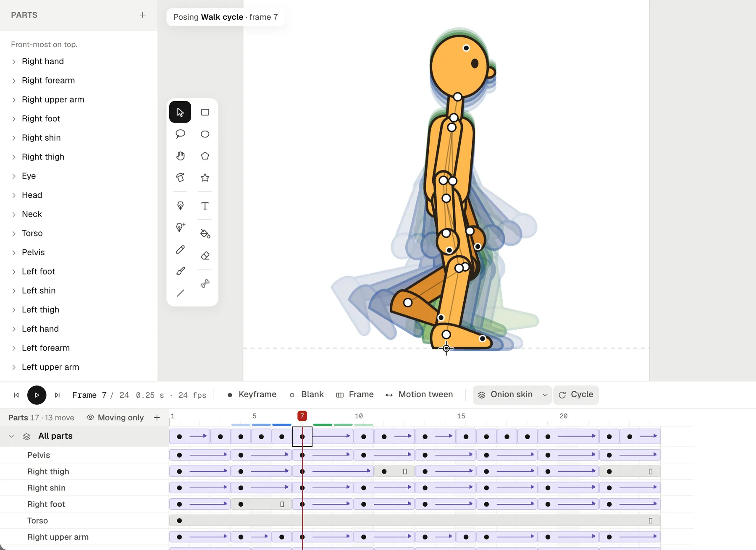This screenshot has height=550, width=756.
Task: Select the Bone rigging tool
Action: pyautogui.click(x=205, y=284)
